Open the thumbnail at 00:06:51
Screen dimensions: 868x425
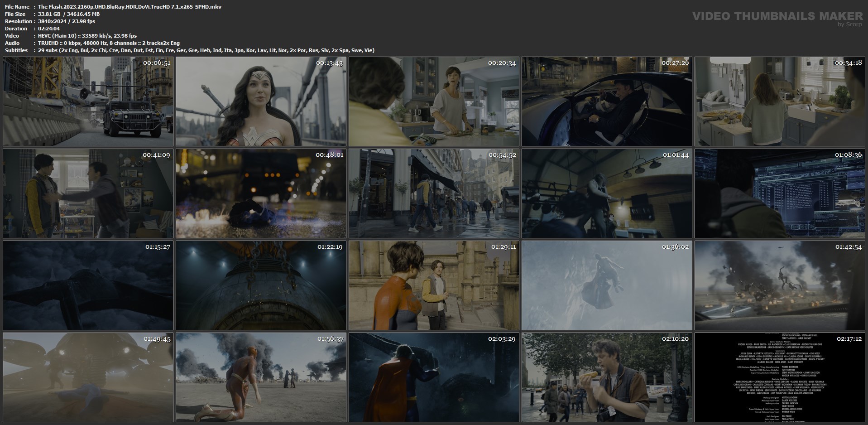(x=88, y=101)
